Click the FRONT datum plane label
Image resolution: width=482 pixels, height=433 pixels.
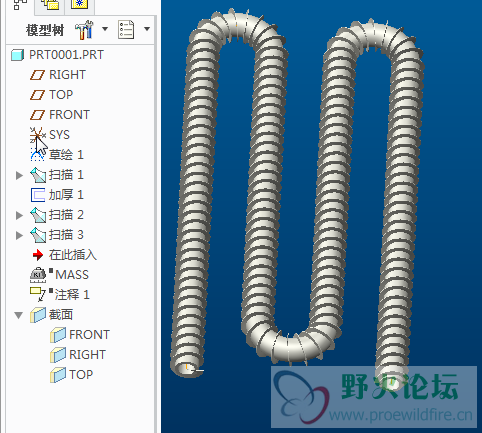pos(69,115)
